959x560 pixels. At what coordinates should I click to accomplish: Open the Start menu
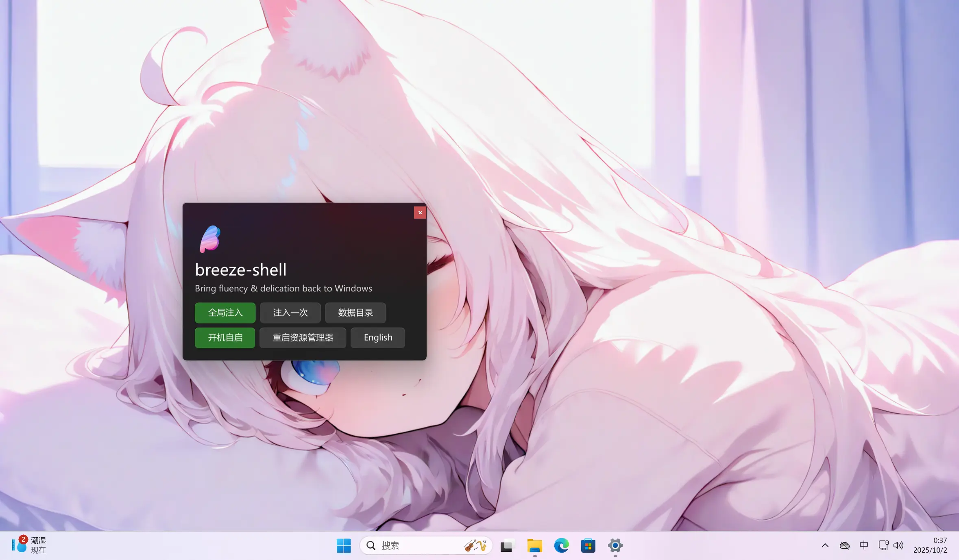click(343, 545)
